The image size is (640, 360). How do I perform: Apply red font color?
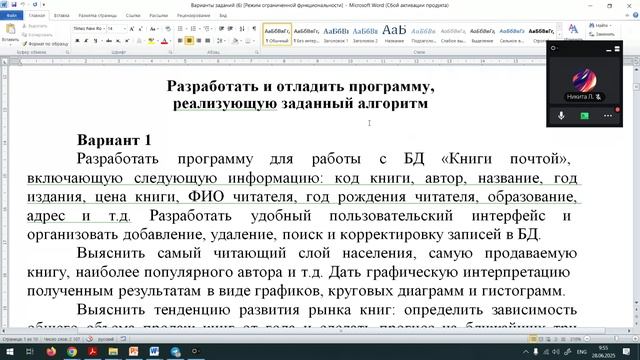[x=164, y=41]
